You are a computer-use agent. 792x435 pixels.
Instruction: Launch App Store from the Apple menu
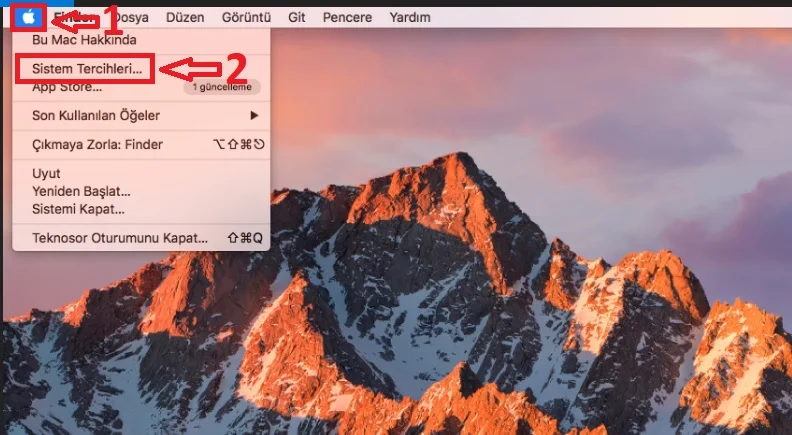[67, 88]
